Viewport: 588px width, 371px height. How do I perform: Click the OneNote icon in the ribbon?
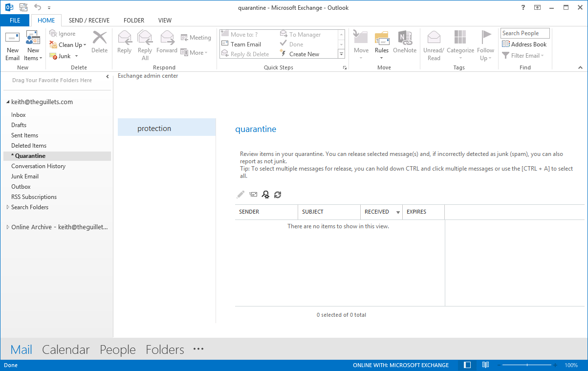(x=404, y=44)
